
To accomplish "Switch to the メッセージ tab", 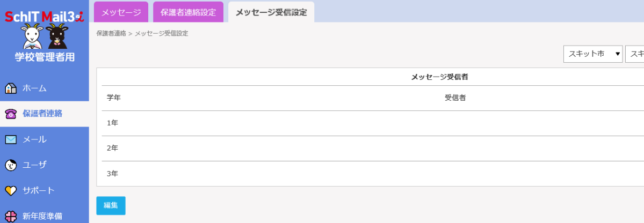I will 121,12.
